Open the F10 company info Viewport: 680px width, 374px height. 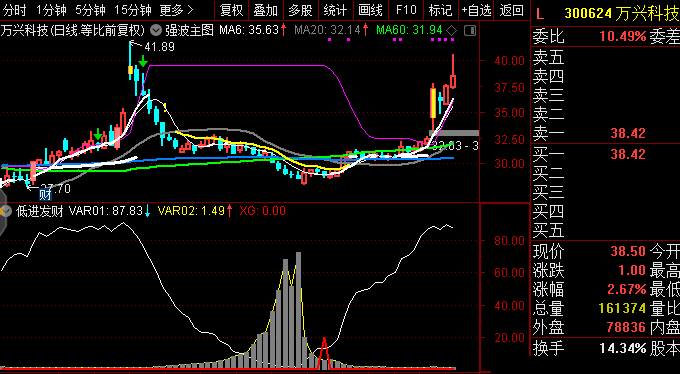[406, 10]
